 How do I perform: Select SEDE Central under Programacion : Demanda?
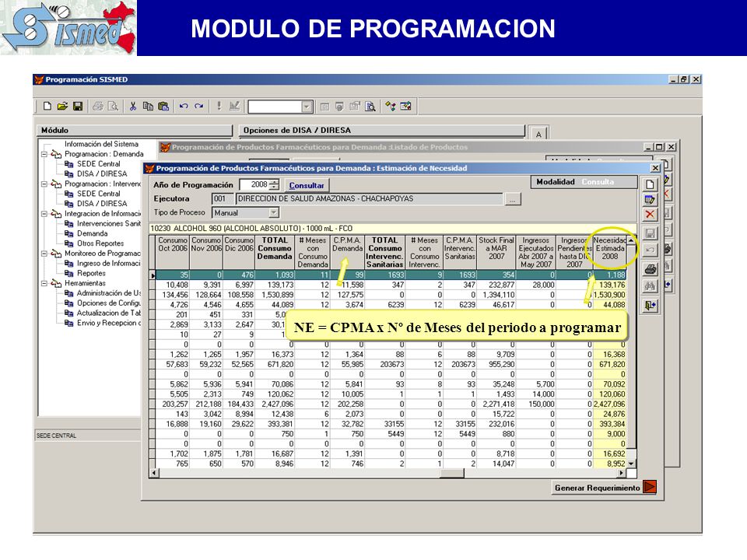coord(99,164)
